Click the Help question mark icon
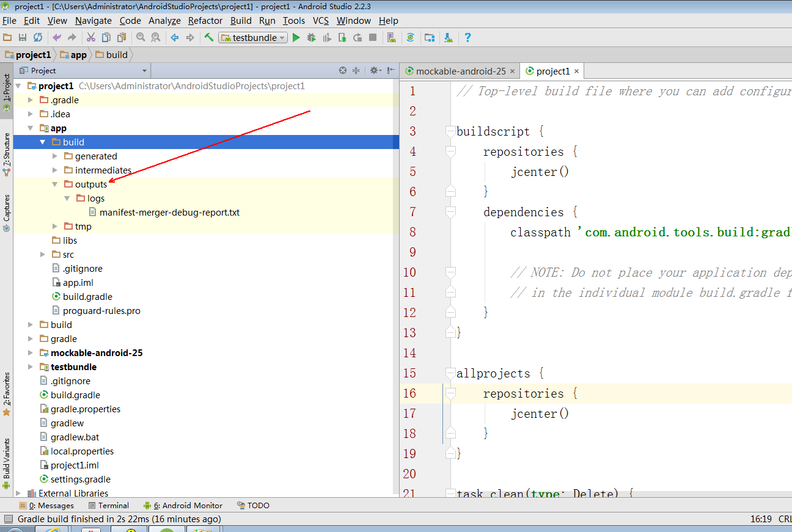This screenshot has height=532, width=792. 468,37
